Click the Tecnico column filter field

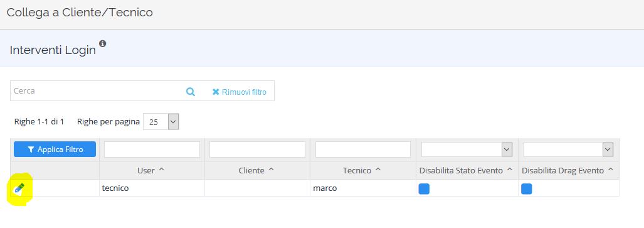362,149
